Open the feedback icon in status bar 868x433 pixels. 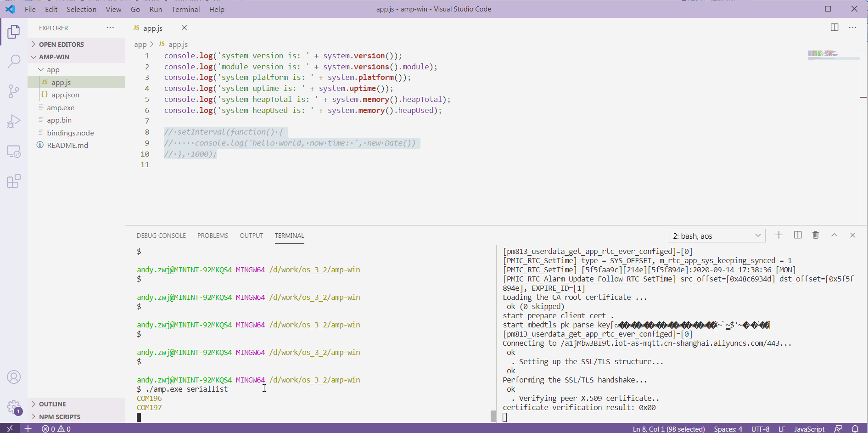click(x=838, y=429)
